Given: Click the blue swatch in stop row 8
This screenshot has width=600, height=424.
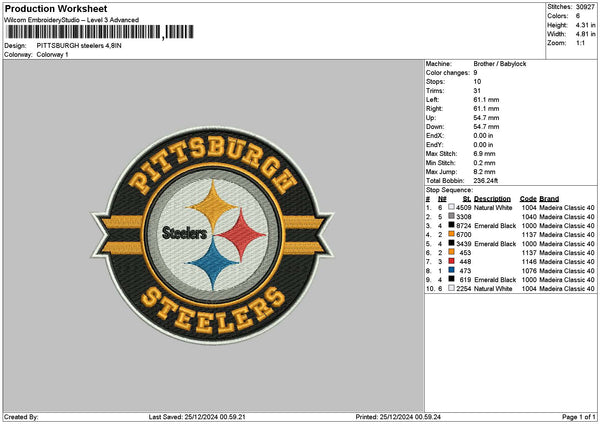Looking at the screenshot, I should click(x=452, y=270).
